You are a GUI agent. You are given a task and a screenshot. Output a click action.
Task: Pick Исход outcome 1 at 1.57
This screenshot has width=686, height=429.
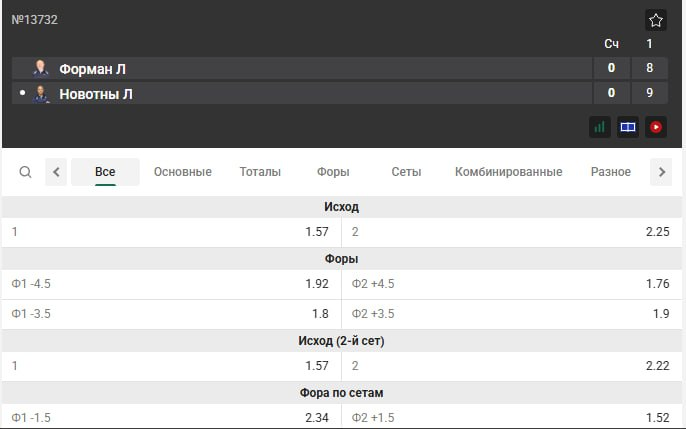(x=171, y=232)
